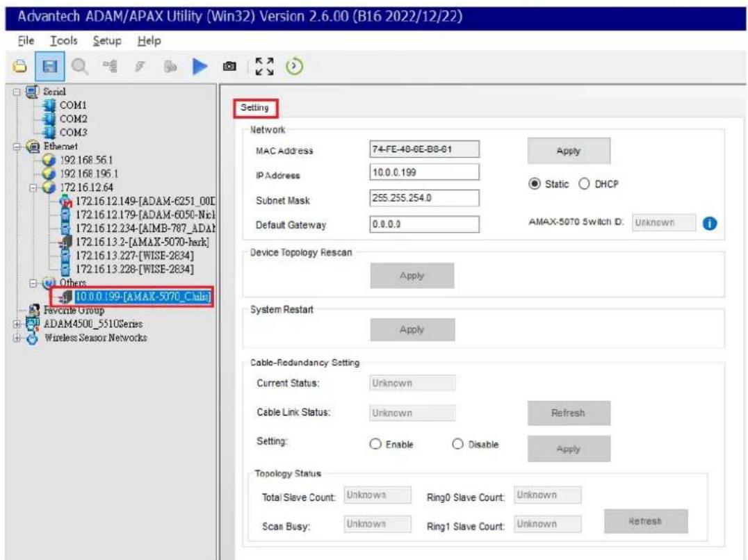Viewport: 748px width, 560px height.
Task: Click Apply button in Network section
Action: [x=569, y=151]
